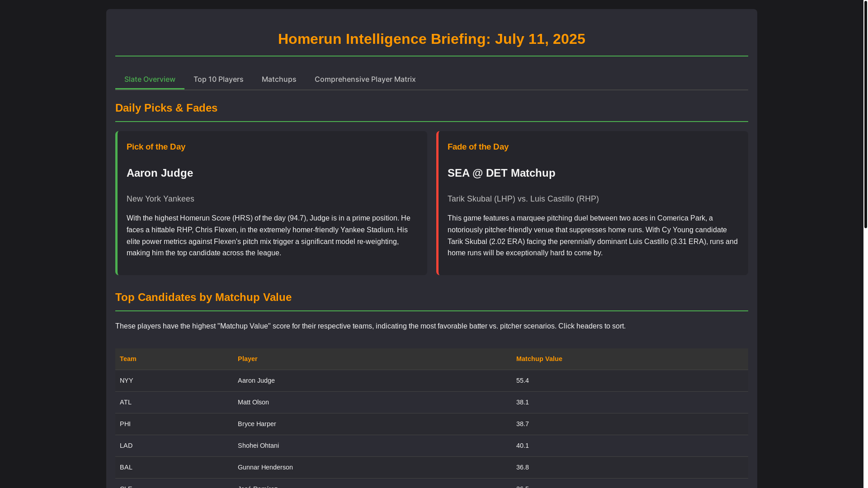Sort by Matchup Value column header
The image size is (868, 488).
click(x=630, y=359)
